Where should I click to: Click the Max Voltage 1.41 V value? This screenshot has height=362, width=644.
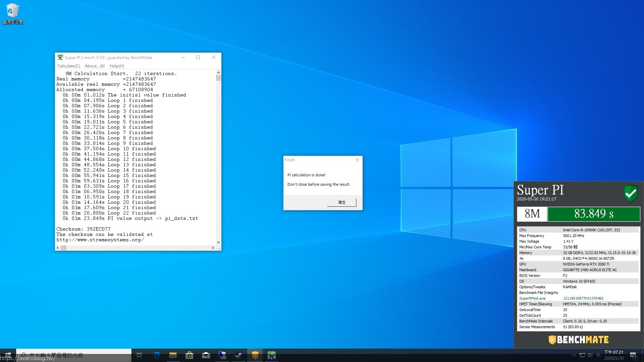tap(568, 241)
